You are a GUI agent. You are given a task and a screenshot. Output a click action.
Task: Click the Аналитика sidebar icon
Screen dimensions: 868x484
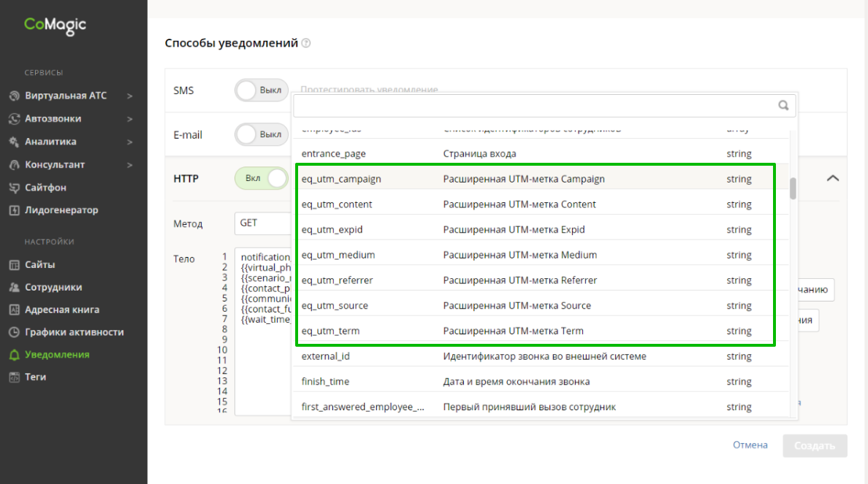click(x=14, y=142)
